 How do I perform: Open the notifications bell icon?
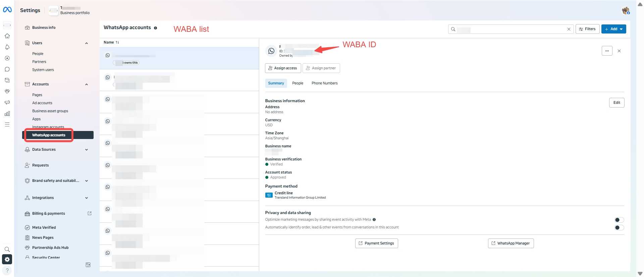(x=7, y=47)
